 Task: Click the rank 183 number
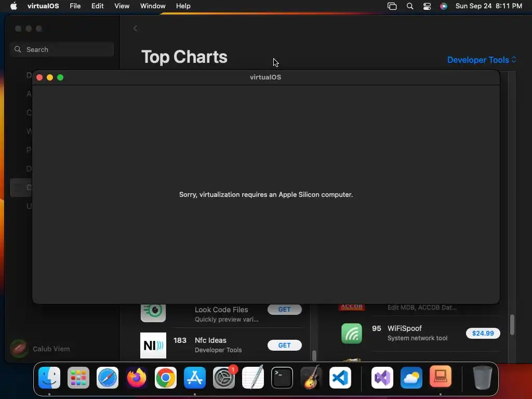180,340
